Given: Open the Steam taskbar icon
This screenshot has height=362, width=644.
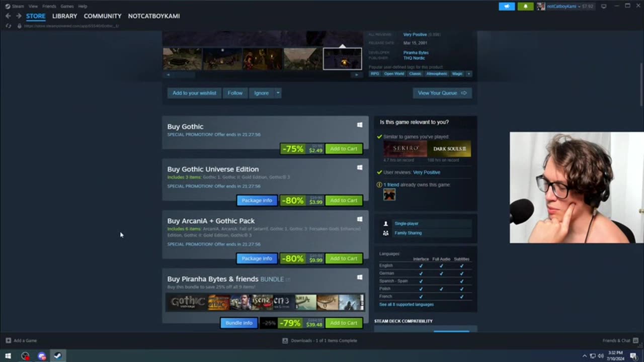Looking at the screenshot, I should click(58, 356).
